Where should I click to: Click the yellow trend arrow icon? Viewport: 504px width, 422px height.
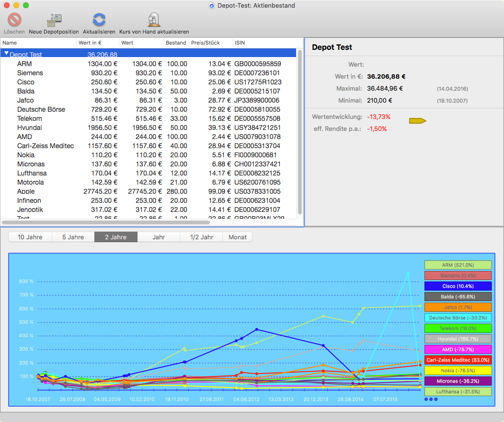[x=417, y=121]
